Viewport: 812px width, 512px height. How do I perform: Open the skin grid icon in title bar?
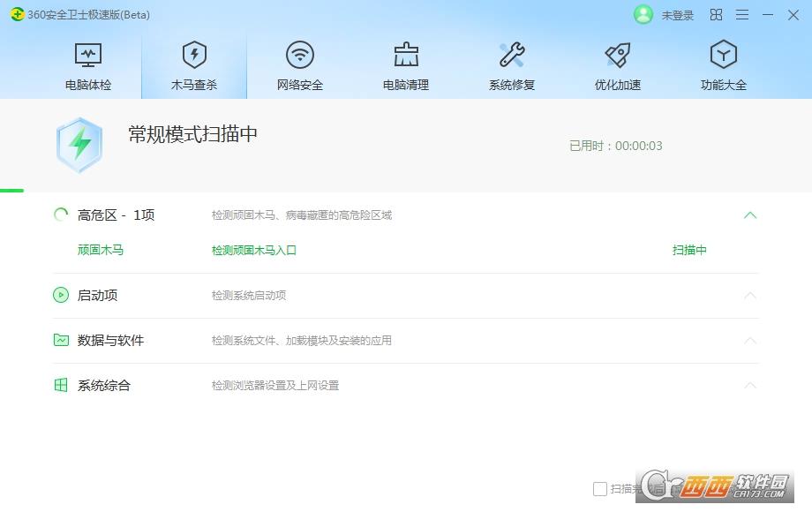click(x=716, y=14)
